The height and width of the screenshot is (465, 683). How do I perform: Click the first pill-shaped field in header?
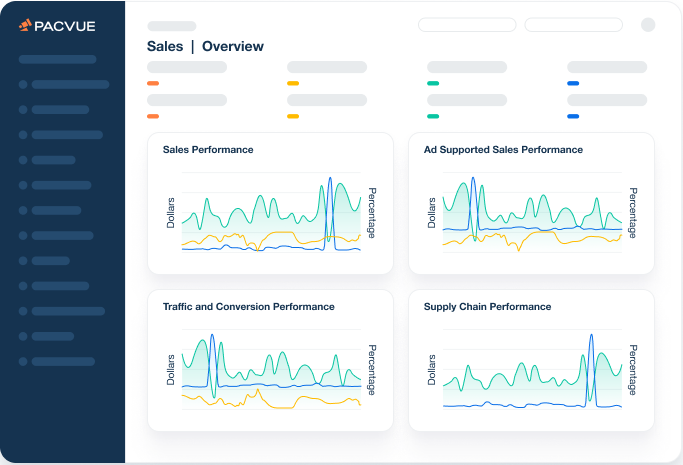tap(467, 25)
